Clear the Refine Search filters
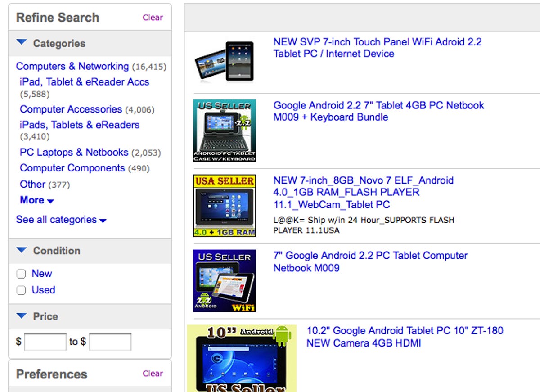Viewport: 540px width, 392px height. [x=153, y=17]
